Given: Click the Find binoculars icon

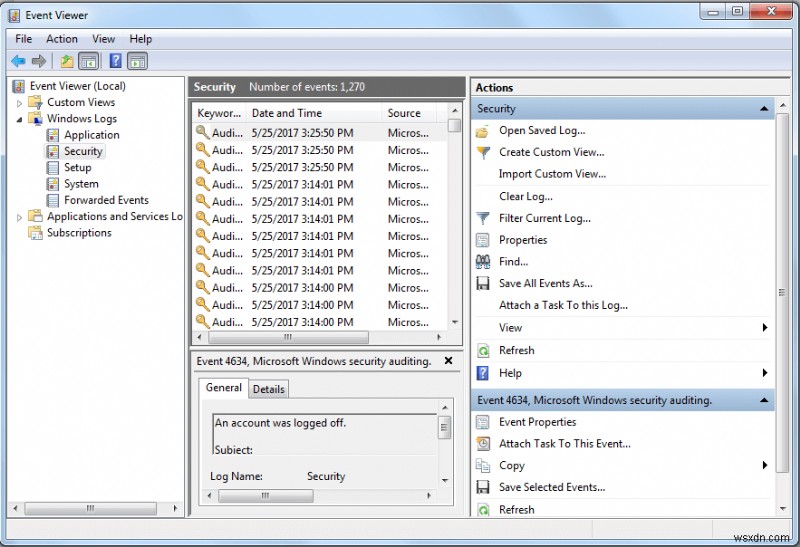Looking at the screenshot, I should 483,262.
